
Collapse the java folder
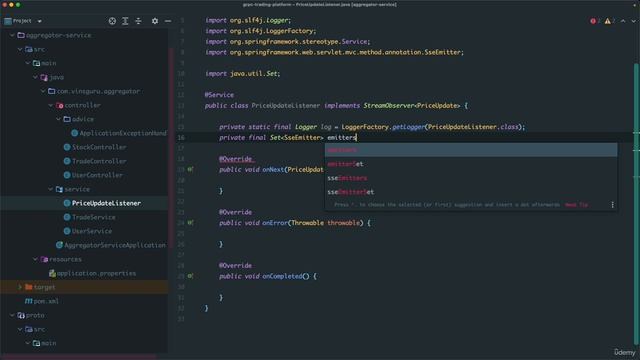pos(36,77)
